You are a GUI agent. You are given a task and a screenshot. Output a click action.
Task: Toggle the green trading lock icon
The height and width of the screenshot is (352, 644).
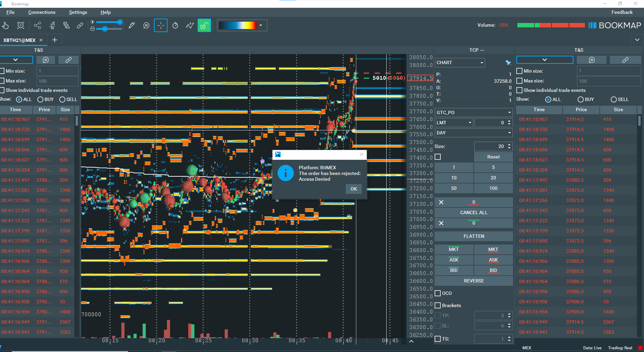point(204,25)
